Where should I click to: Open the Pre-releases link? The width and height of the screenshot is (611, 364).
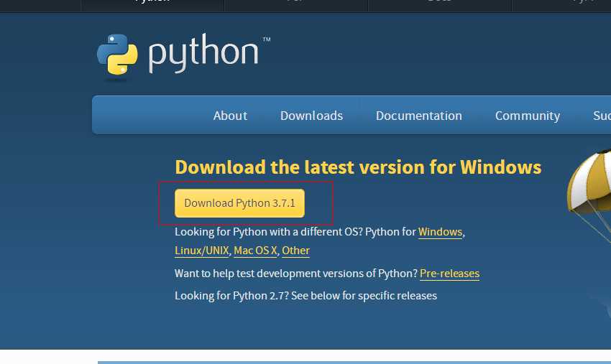point(450,274)
